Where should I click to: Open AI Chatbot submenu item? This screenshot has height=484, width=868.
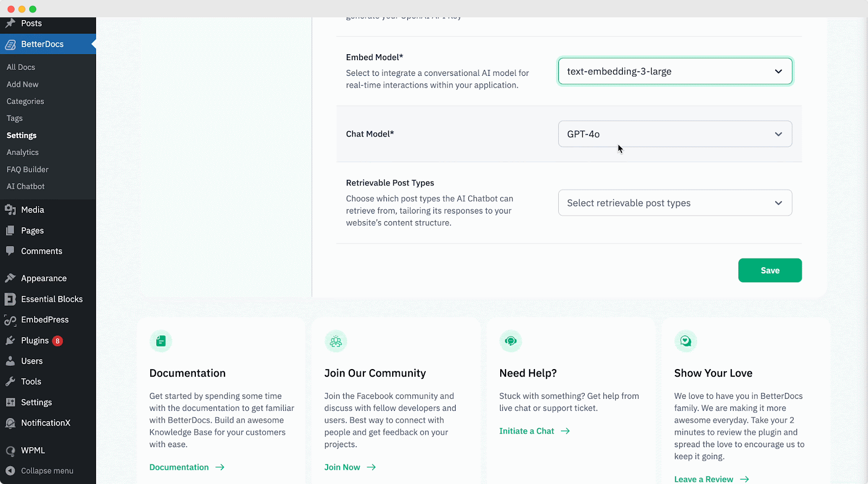[x=25, y=186]
